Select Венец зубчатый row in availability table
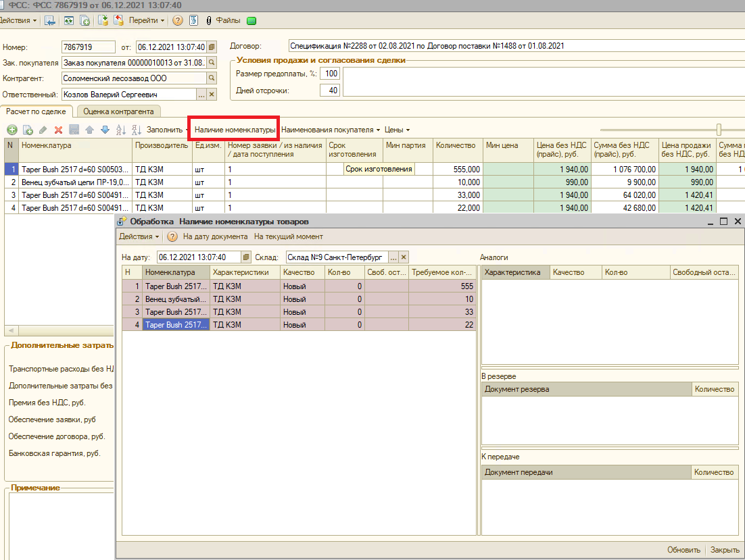Image resolution: width=745 pixels, height=560 pixels. tap(299, 299)
